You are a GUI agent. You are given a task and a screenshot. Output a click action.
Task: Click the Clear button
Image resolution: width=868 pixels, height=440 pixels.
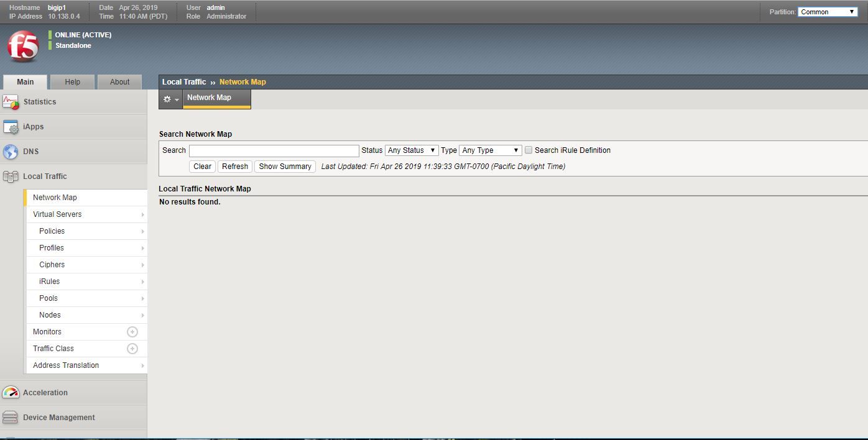tap(201, 166)
